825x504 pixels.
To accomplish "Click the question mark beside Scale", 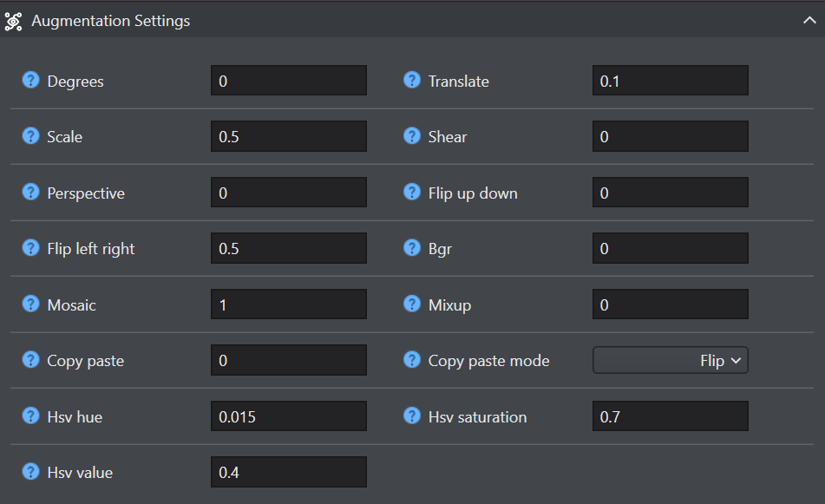I will coord(30,136).
